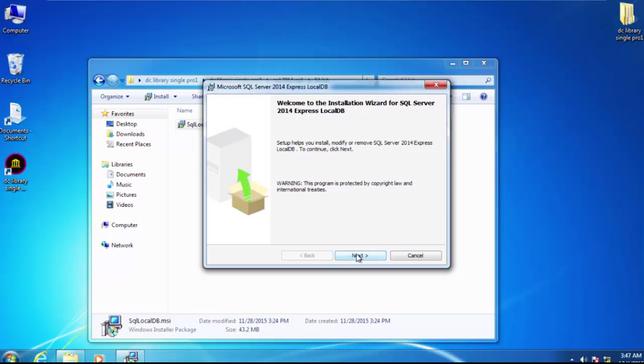
Task: Select Libraries in the navigation pane
Action: (x=121, y=164)
